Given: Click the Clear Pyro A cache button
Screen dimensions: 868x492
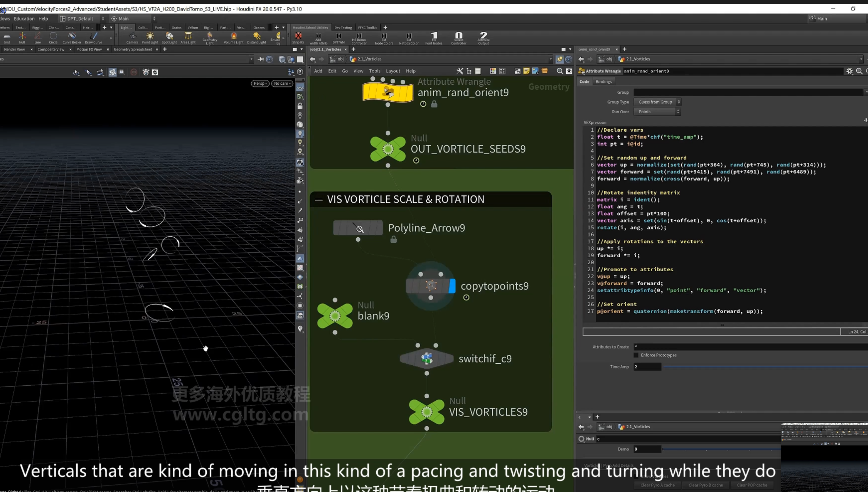Looking at the screenshot, I should coord(657,485).
